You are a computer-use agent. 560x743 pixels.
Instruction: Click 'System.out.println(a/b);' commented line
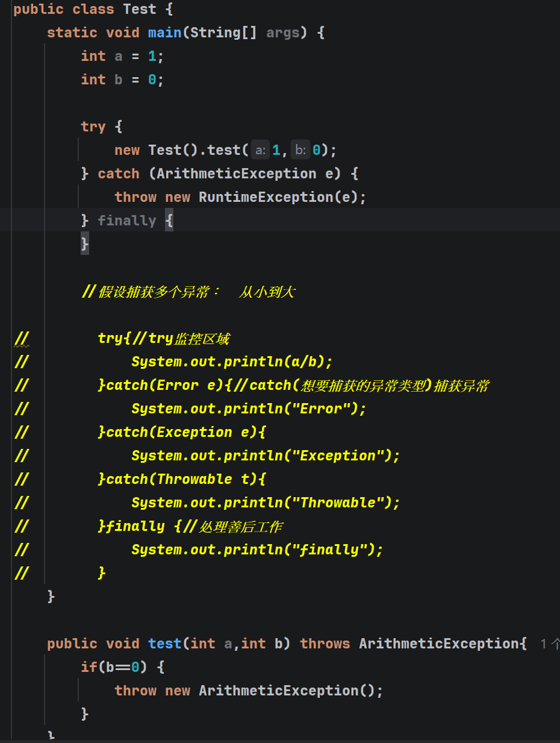click(x=232, y=362)
